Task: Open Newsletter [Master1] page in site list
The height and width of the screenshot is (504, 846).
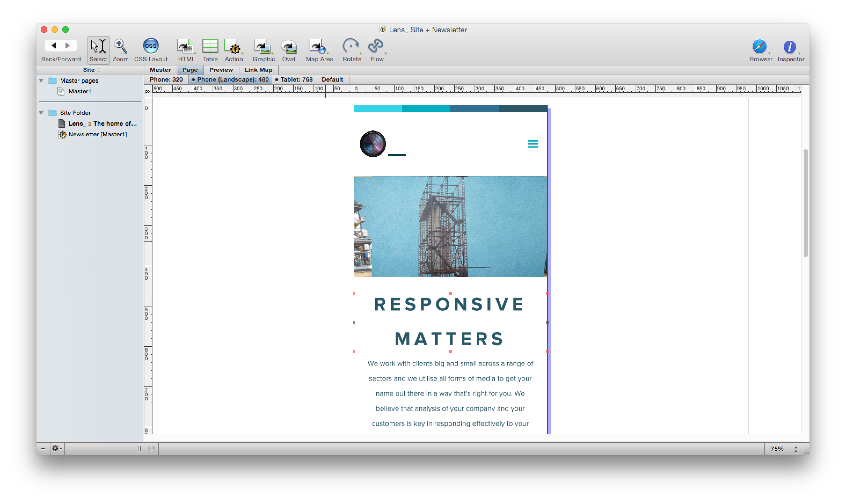Action: (97, 134)
